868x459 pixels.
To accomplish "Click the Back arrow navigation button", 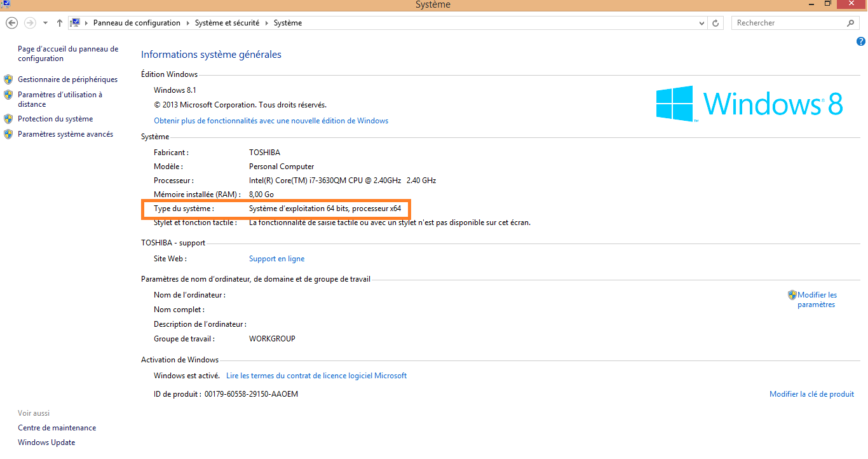I will click(x=11, y=23).
